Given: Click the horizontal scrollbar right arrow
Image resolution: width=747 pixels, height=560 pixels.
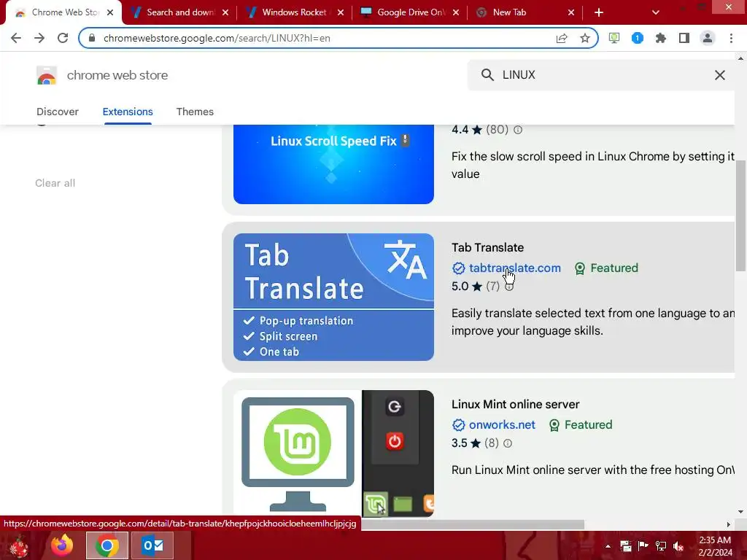Looking at the screenshot, I should pyautogui.click(x=728, y=524).
